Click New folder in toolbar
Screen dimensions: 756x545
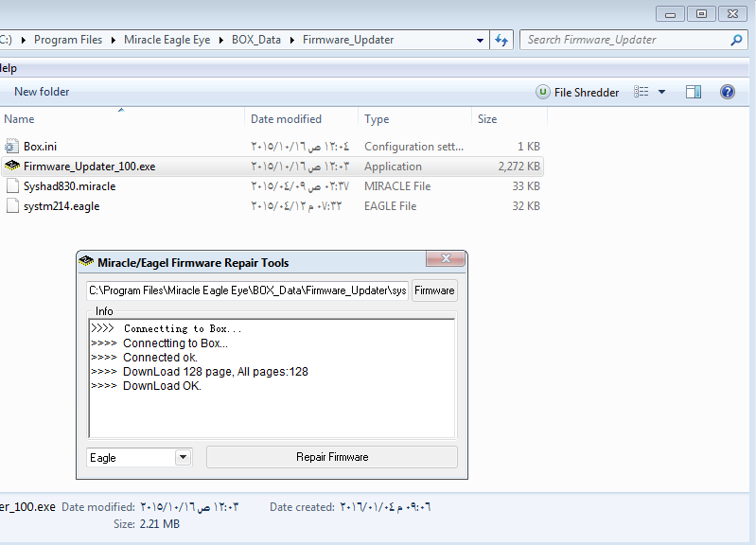click(42, 92)
